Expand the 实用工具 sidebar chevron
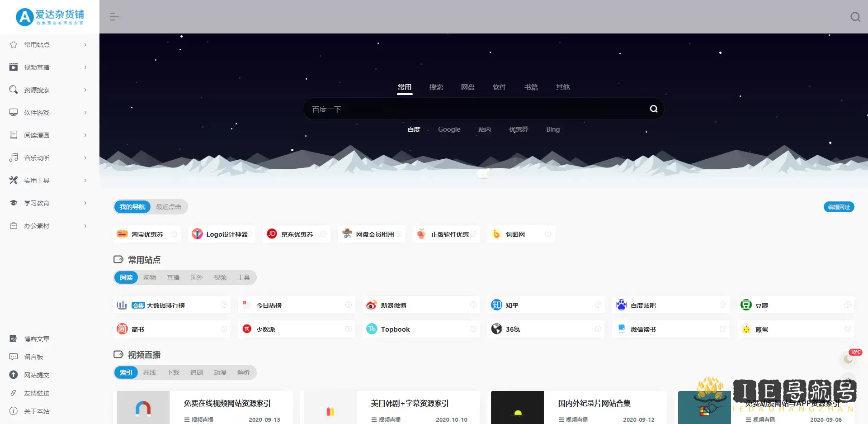The image size is (868, 424). (x=85, y=180)
